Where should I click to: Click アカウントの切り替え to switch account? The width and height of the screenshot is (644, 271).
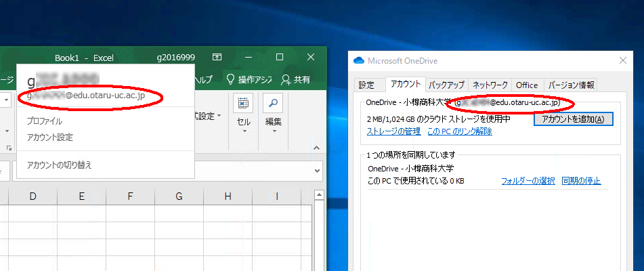(59, 165)
